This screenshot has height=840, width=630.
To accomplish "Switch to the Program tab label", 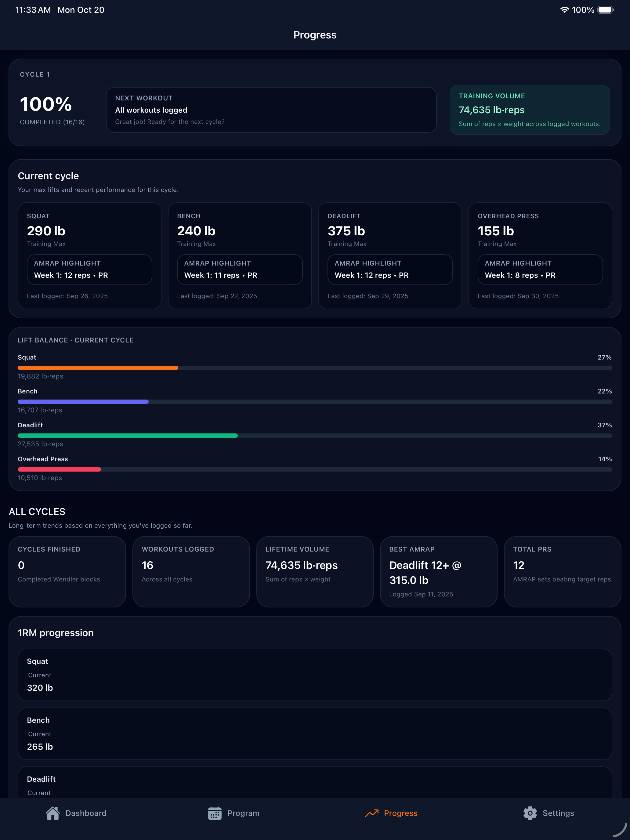I will tap(243, 813).
